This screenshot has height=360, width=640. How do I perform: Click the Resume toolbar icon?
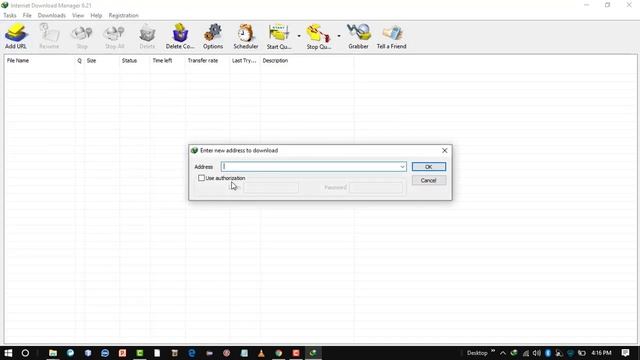49,36
